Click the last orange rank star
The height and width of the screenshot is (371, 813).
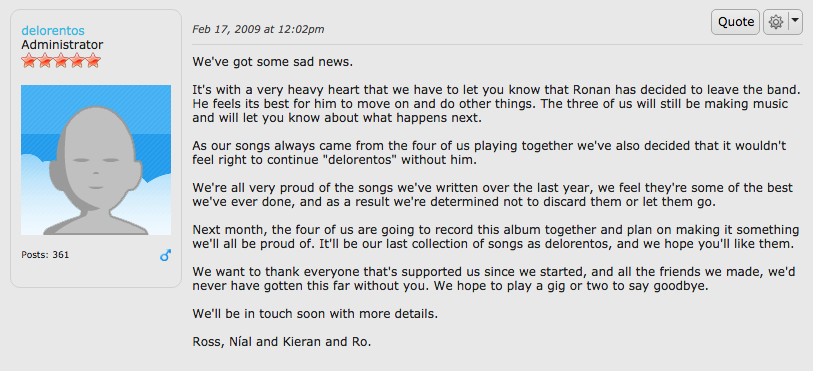(x=93, y=61)
